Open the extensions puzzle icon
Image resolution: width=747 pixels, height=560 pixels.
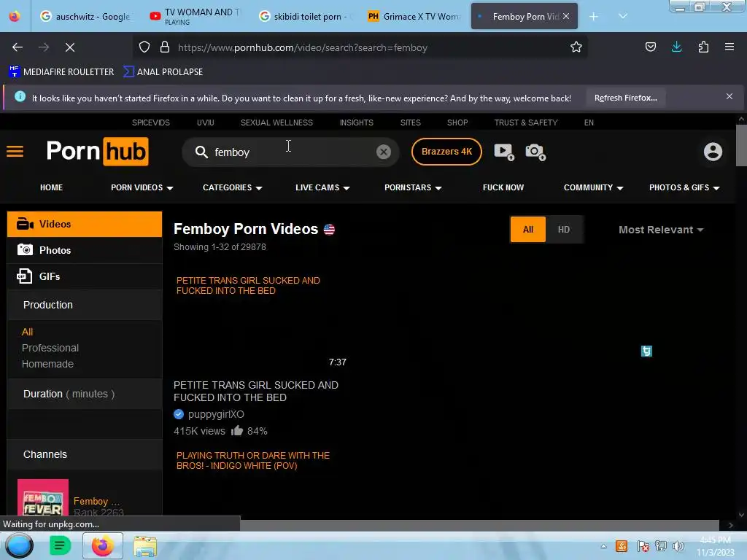pyautogui.click(x=703, y=47)
